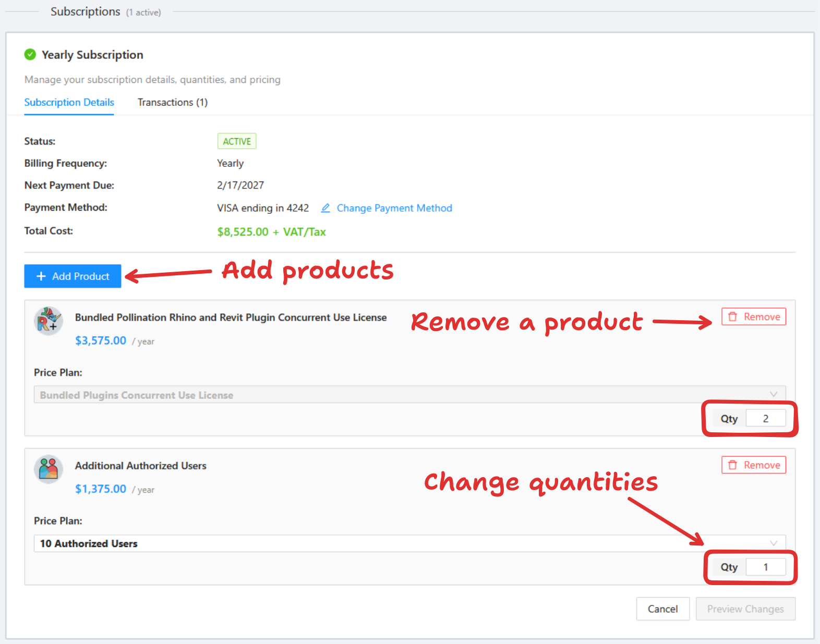
Task: Click the Add Product button
Action: pyautogui.click(x=73, y=276)
